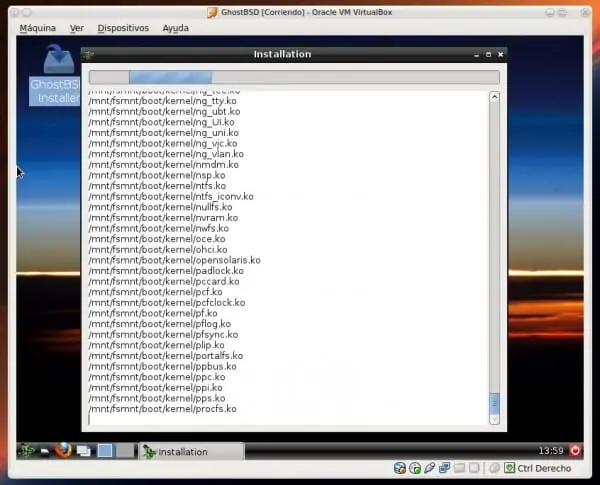Click the red power button in taskbar
Viewport: 600px width, 485px height.
(x=575, y=451)
